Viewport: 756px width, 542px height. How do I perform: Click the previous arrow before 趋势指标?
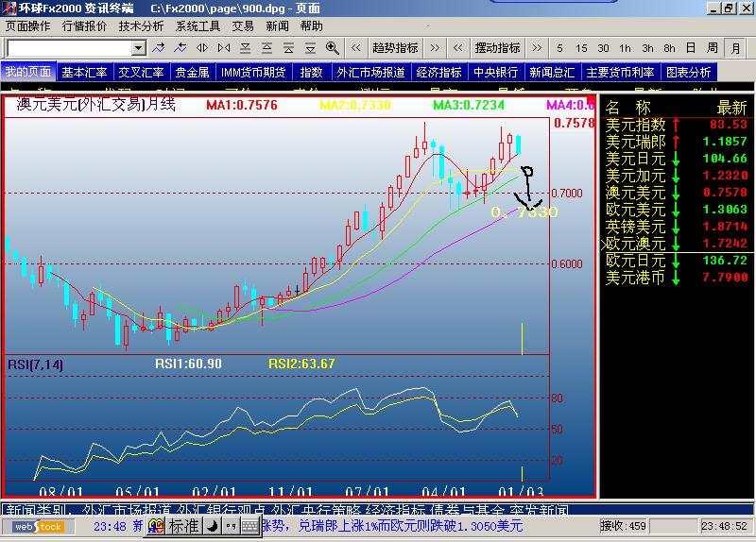(356, 48)
